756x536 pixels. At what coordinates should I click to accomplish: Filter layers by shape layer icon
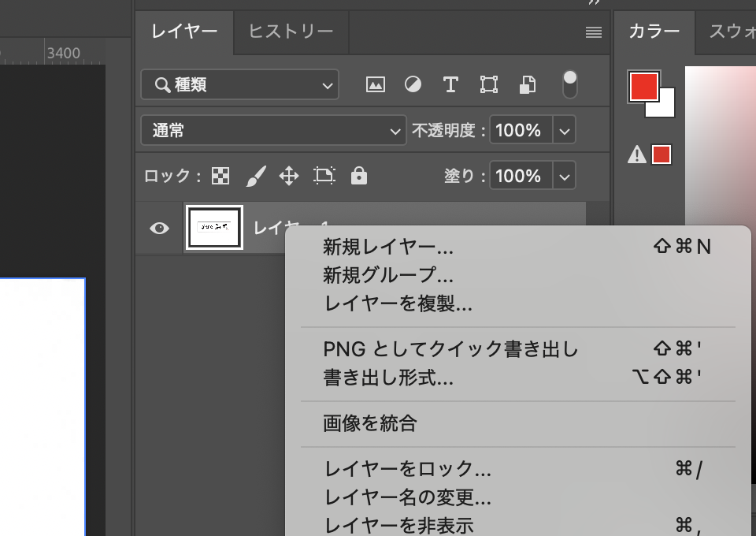click(489, 85)
